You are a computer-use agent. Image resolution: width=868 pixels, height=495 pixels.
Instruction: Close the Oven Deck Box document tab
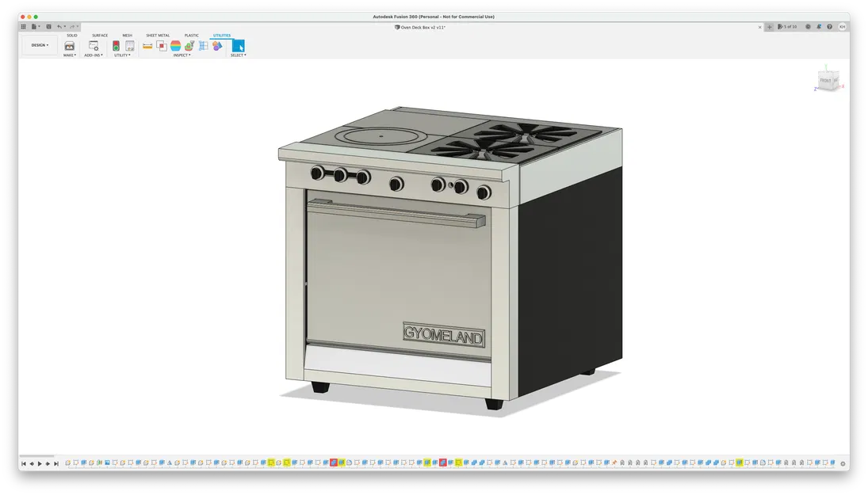click(759, 27)
